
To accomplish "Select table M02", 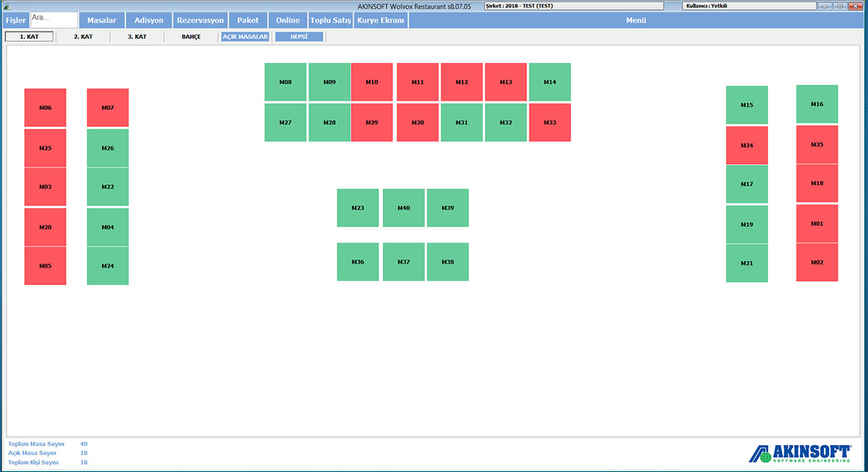I will click(817, 262).
